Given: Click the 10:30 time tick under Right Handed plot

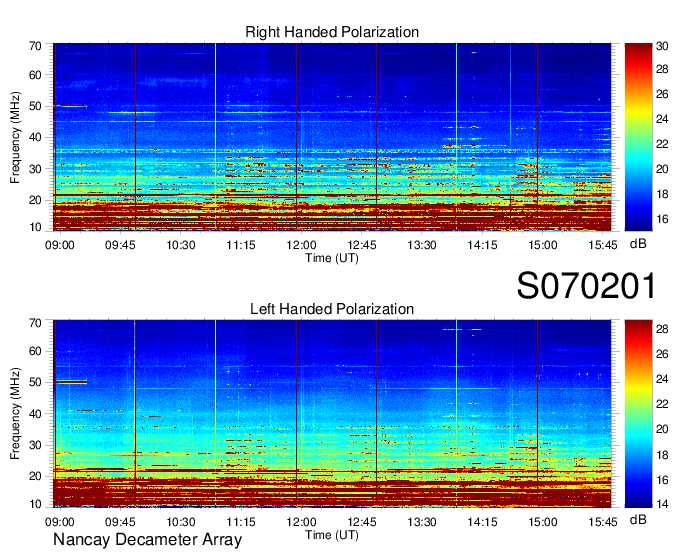Looking at the screenshot, I should [x=181, y=245].
